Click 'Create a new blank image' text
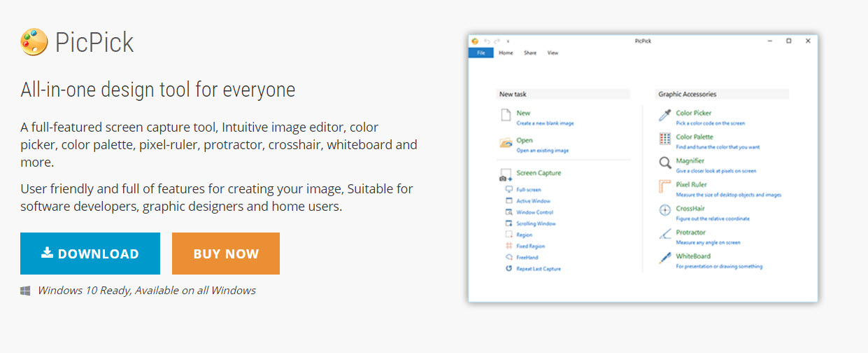The image size is (868, 353). pos(545,123)
